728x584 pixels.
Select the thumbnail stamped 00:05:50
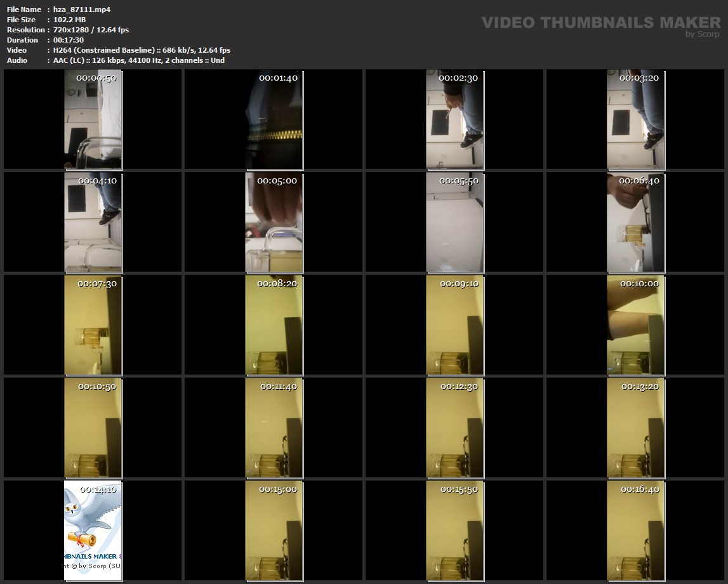tap(455, 222)
